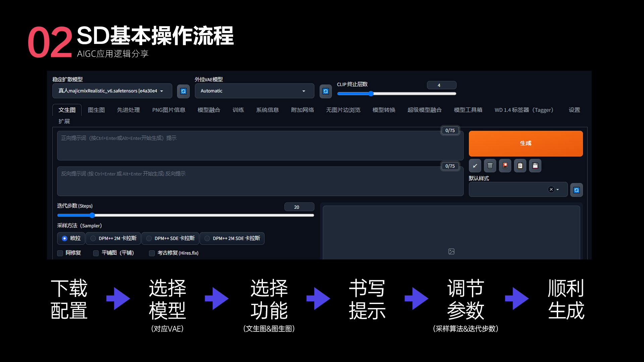
Task: Switch to the 图生图 tab
Action: [96, 110]
